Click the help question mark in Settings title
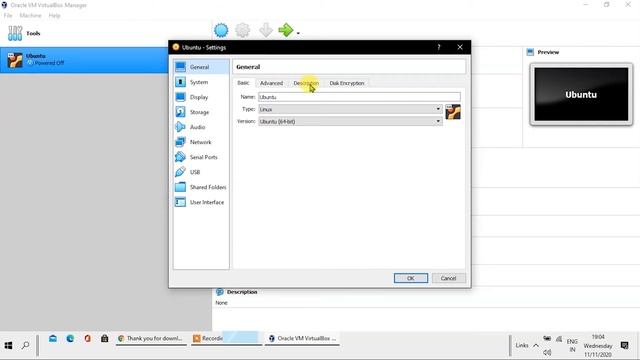640x360 pixels. click(x=439, y=47)
